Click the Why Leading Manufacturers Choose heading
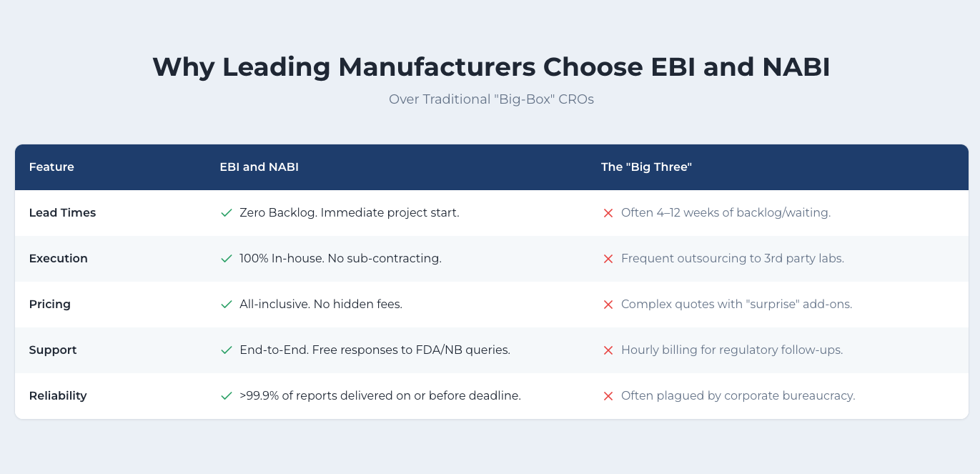 490,66
